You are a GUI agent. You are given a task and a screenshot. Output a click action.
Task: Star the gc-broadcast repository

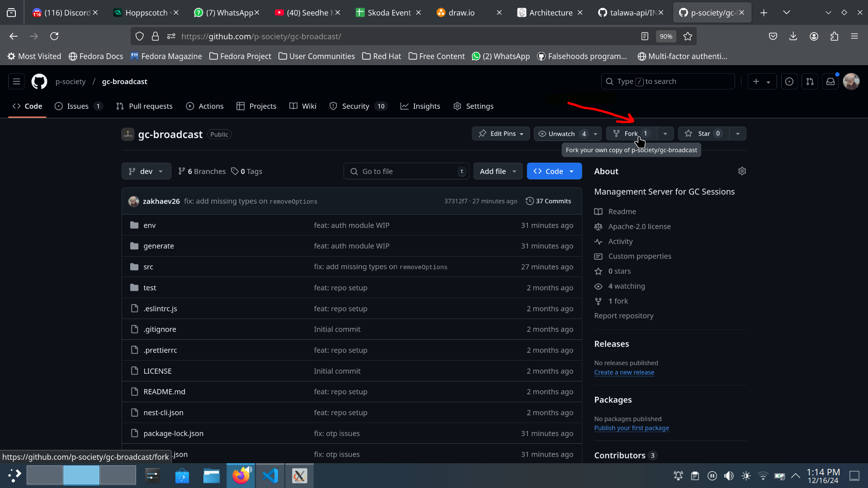point(703,134)
